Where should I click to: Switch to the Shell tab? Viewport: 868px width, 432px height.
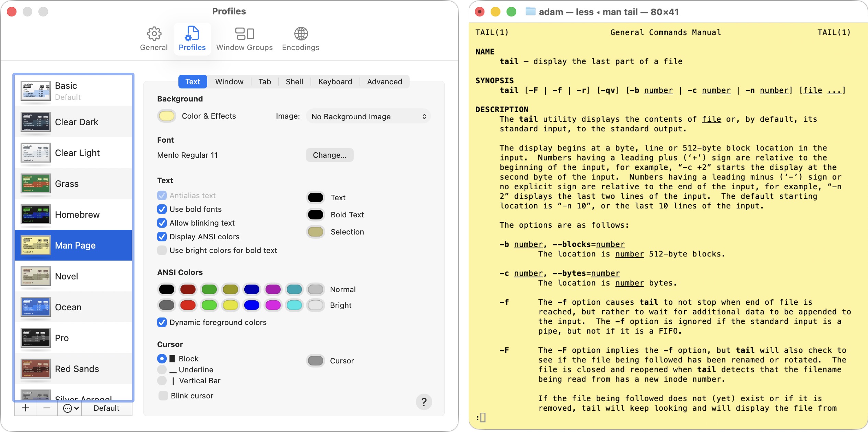click(294, 82)
